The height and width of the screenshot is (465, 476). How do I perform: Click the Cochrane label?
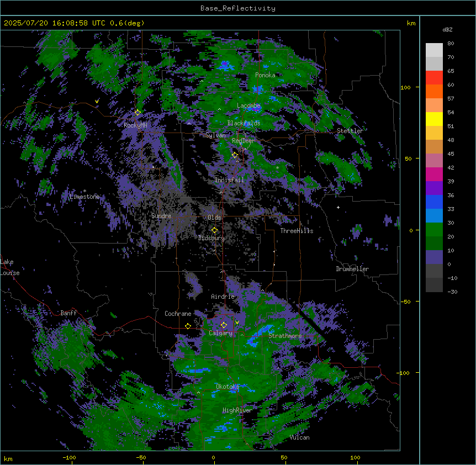pyautogui.click(x=178, y=314)
